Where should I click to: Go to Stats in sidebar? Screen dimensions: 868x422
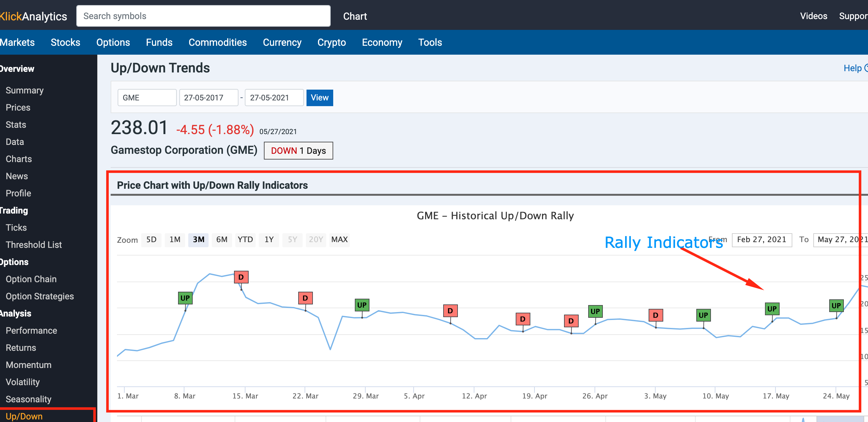click(16, 125)
